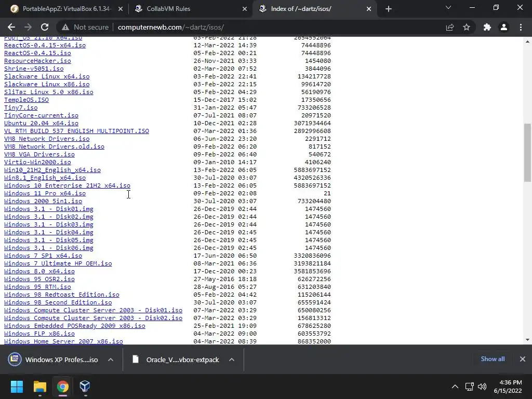Screen dimensions: 532x399
Task: Open the Windows Start menu
Action: pos(17,387)
